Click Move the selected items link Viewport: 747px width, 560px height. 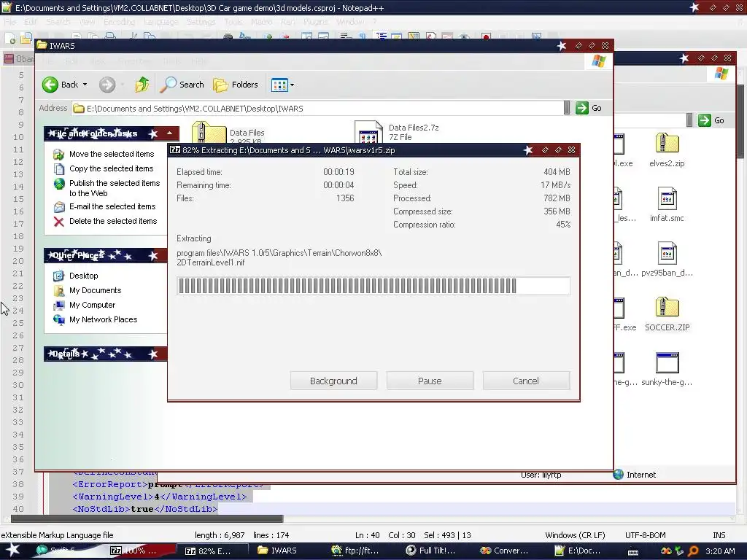tap(112, 155)
